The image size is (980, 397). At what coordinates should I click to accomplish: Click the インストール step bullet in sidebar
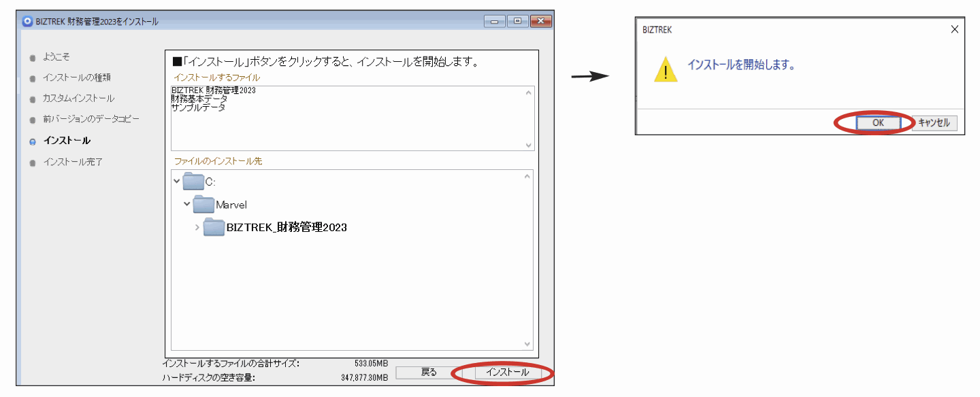(x=33, y=141)
